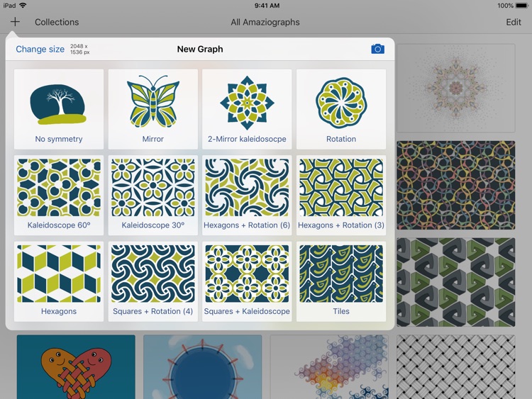Check the battery icon in status bar
Viewport: 532px width, 399px height.
click(521, 6)
